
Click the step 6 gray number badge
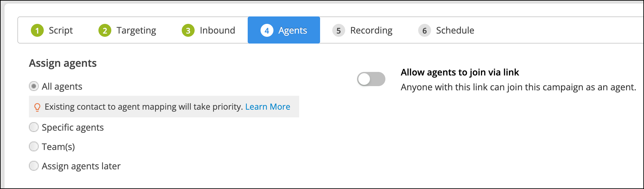424,30
